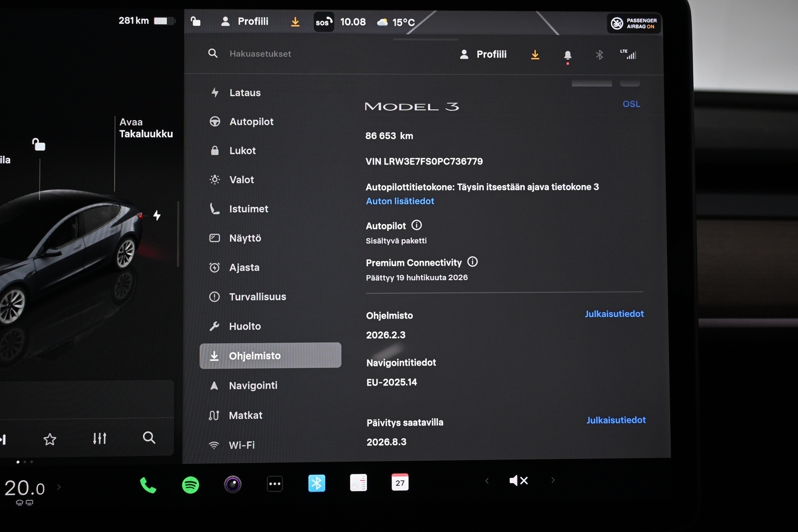Select Autopilot in settings menu

pyautogui.click(x=251, y=122)
